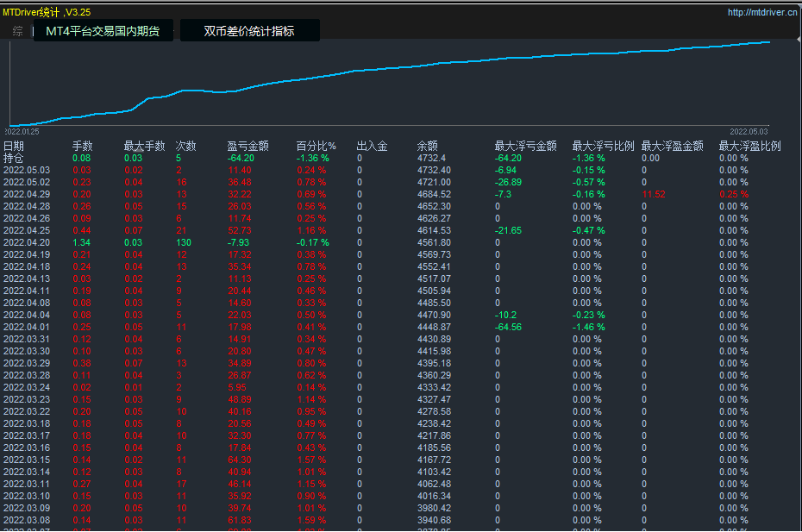Click the 余额 column header
The width and height of the screenshot is (802, 532).
427,146
